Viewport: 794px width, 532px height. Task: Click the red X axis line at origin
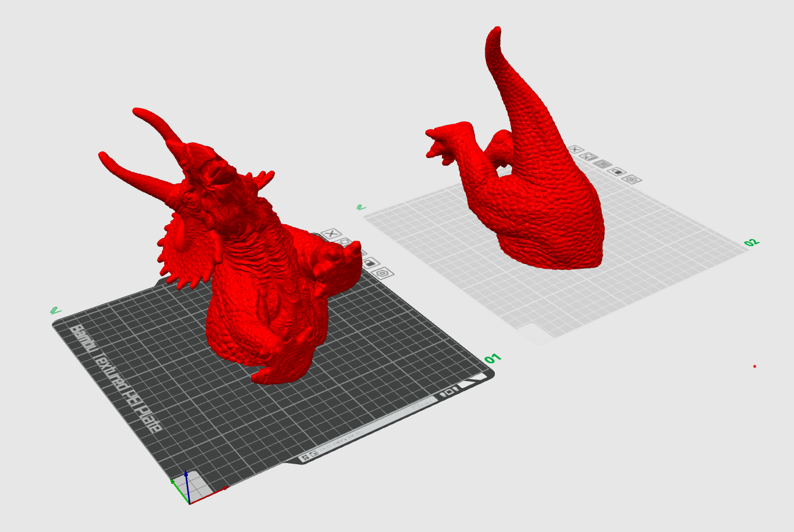tap(209, 495)
